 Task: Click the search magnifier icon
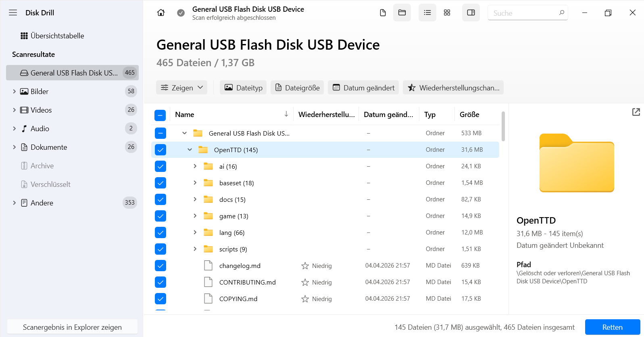(x=562, y=13)
